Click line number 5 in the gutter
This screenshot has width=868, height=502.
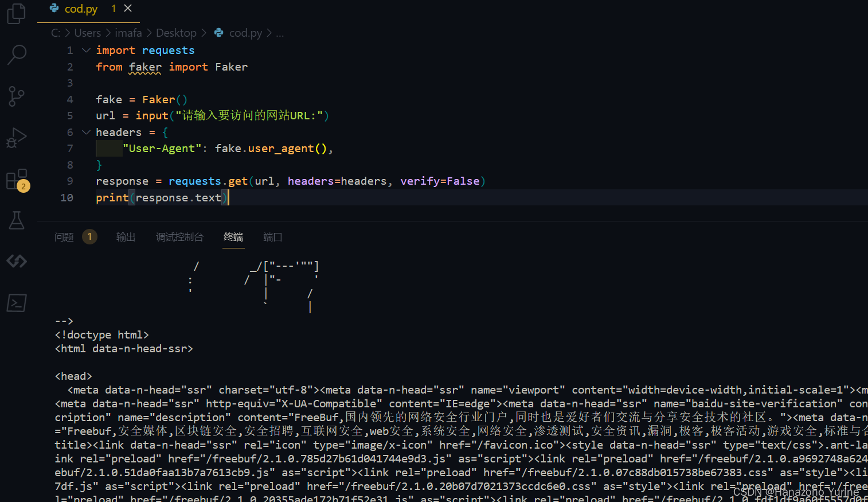coord(70,116)
